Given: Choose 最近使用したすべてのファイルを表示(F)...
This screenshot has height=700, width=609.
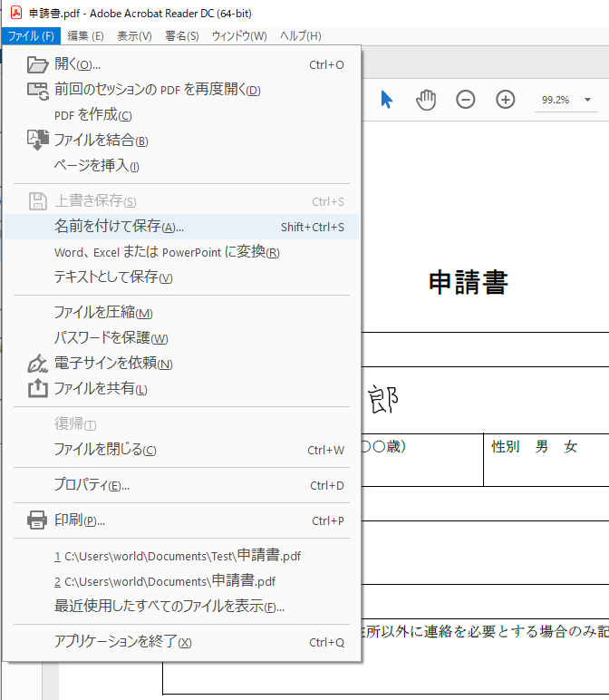Looking at the screenshot, I should click(181, 607).
